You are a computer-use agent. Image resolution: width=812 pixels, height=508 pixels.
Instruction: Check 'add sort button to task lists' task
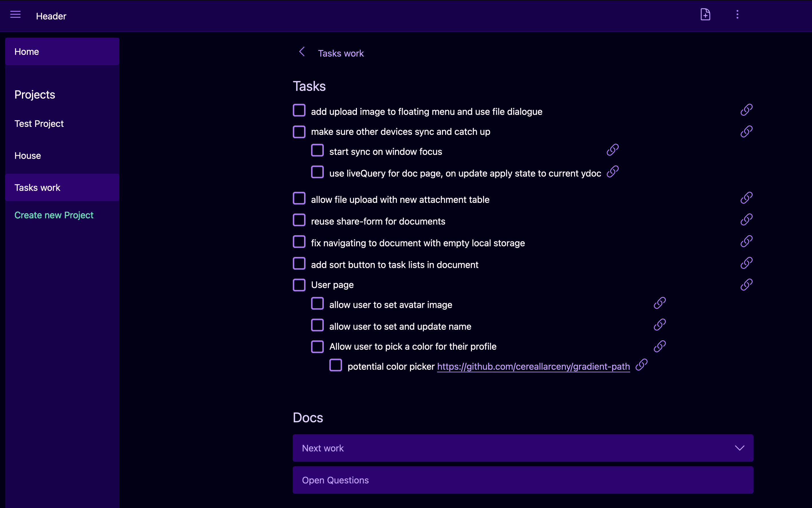click(x=299, y=263)
